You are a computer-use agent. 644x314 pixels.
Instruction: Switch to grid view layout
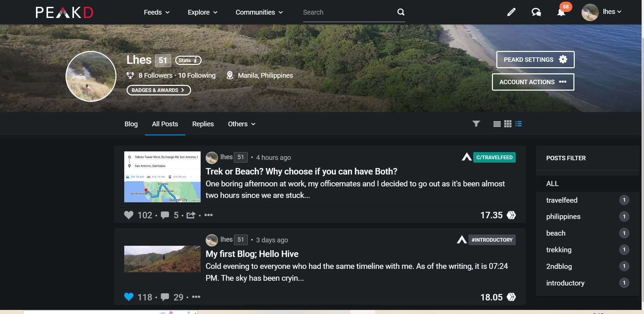pos(508,124)
